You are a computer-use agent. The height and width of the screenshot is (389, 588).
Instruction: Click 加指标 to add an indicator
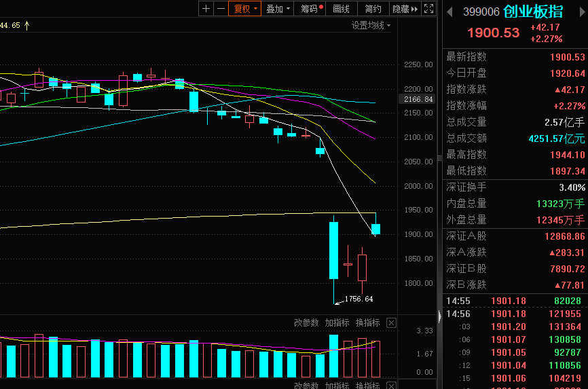pyautogui.click(x=336, y=322)
